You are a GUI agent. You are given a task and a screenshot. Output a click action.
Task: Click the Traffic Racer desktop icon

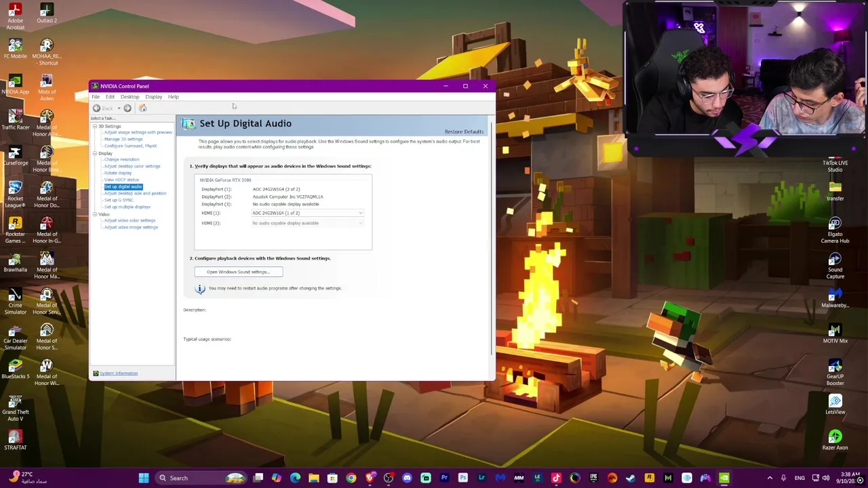(x=15, y=120)
